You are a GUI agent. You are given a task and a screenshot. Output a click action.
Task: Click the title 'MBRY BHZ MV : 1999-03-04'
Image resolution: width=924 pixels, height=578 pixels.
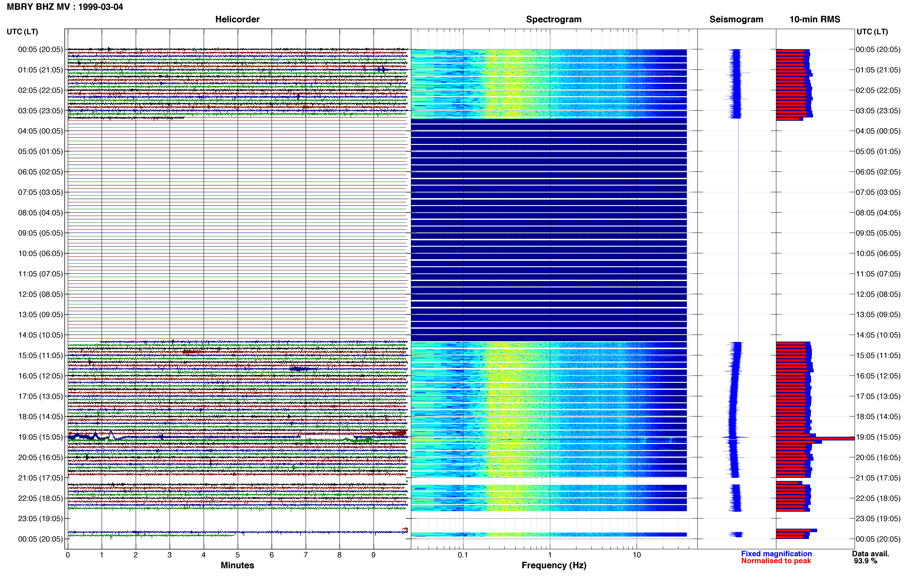point(65,6)
